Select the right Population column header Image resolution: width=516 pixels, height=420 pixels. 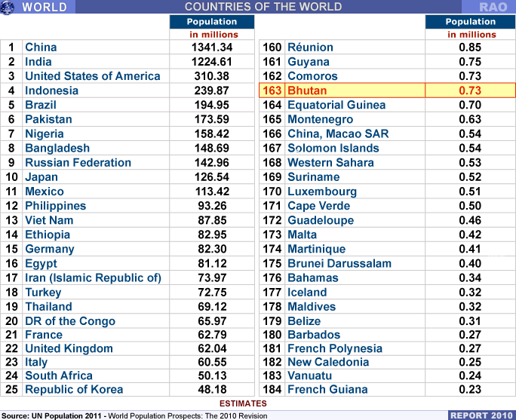point(471,22)
